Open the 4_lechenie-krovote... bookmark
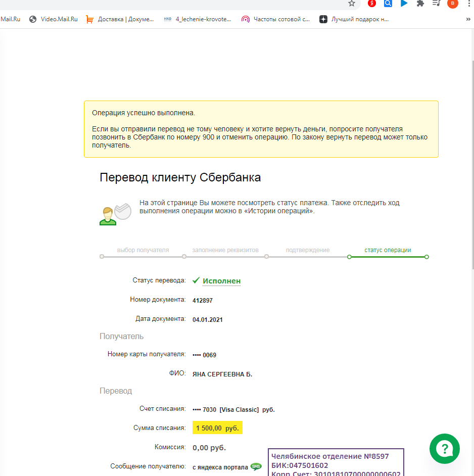This screenshot has height=476, width=474. (198, 19)
